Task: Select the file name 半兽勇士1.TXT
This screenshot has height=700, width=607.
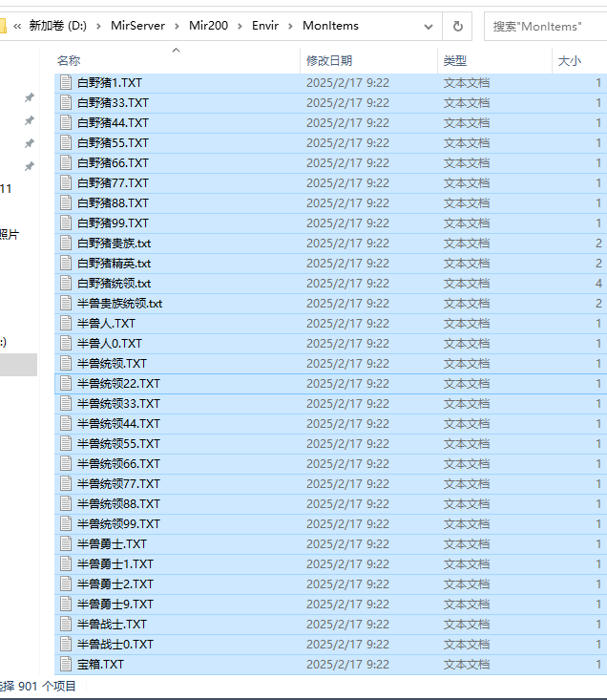Action: (x=115, y=563)
